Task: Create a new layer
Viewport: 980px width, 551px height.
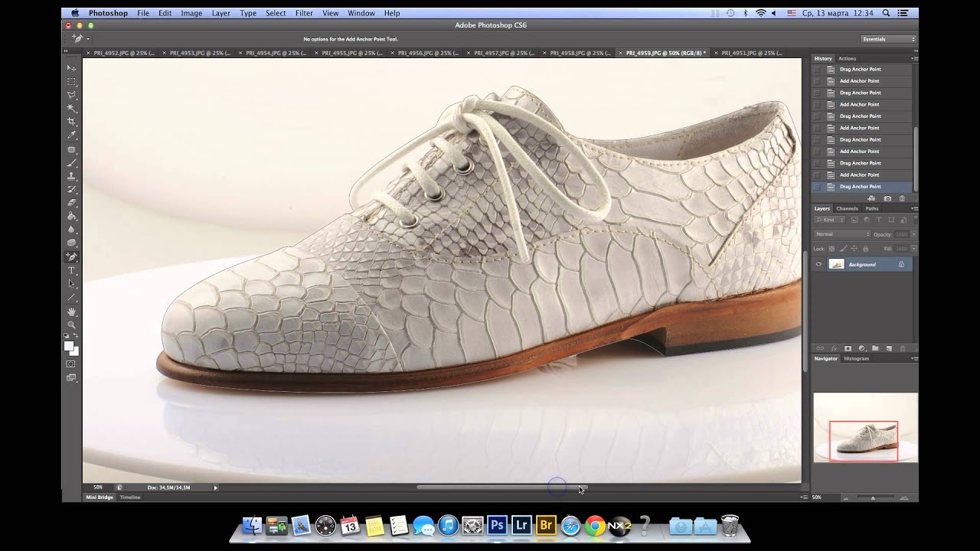Action: tap(889, 348)
